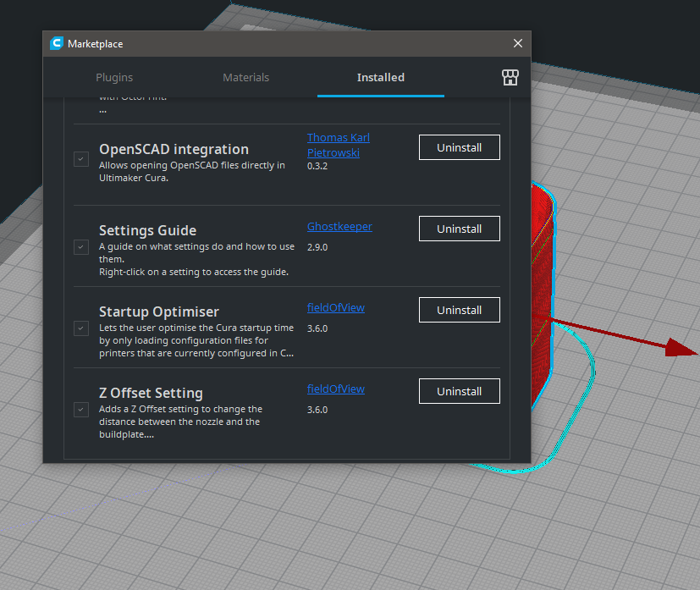Click the red X-axis arrow handle in viewport

pyautogui.click(x=681, y=348)
